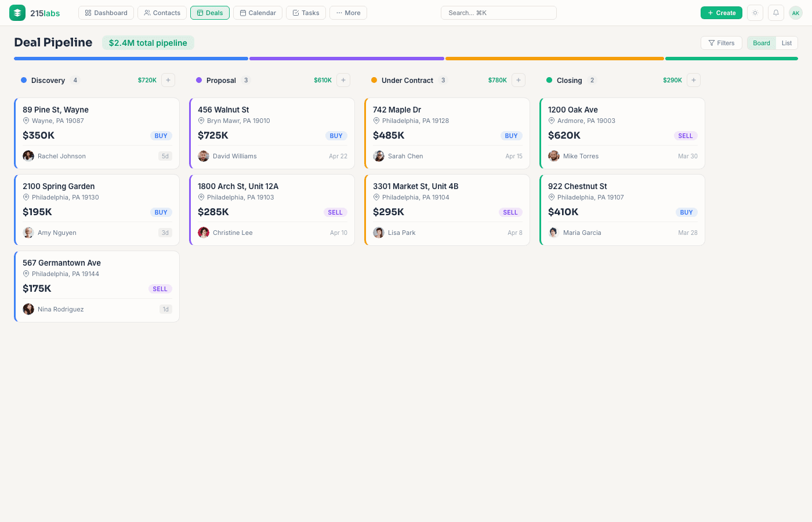Click the purple Proposal progress bar segment
The width and height of the screenshot is (812, 522).
[346, 58]
